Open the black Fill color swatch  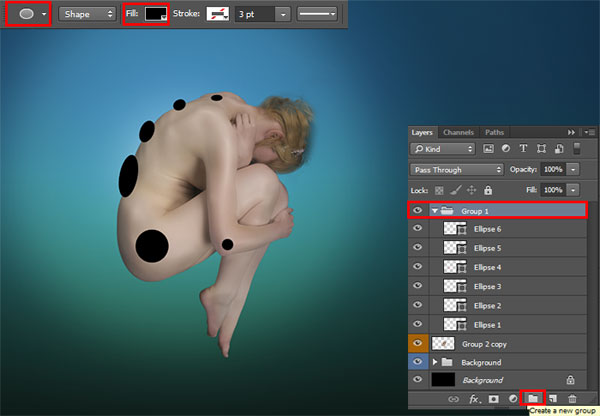tap(156, 14)
